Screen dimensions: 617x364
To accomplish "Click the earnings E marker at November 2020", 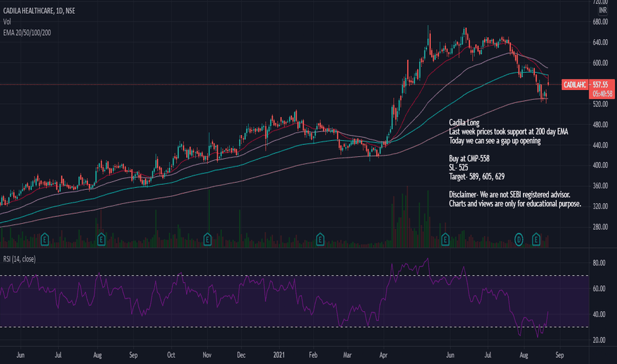I will pos(207,239).
